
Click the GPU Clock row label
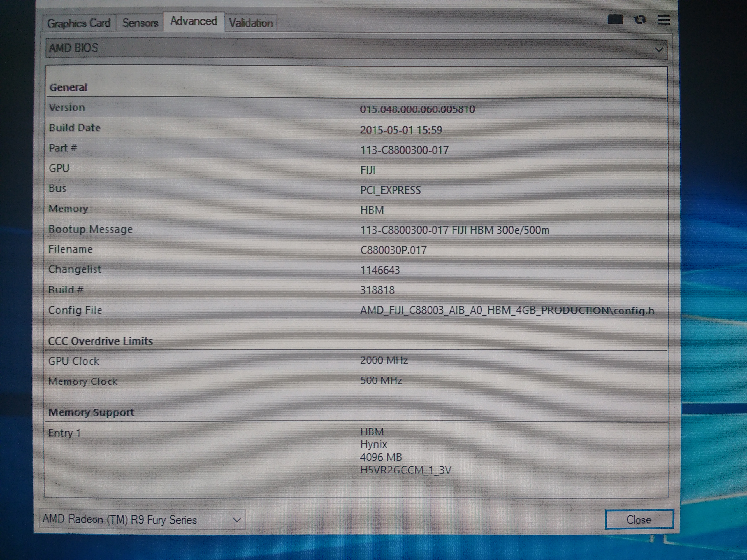pos(74,361)
